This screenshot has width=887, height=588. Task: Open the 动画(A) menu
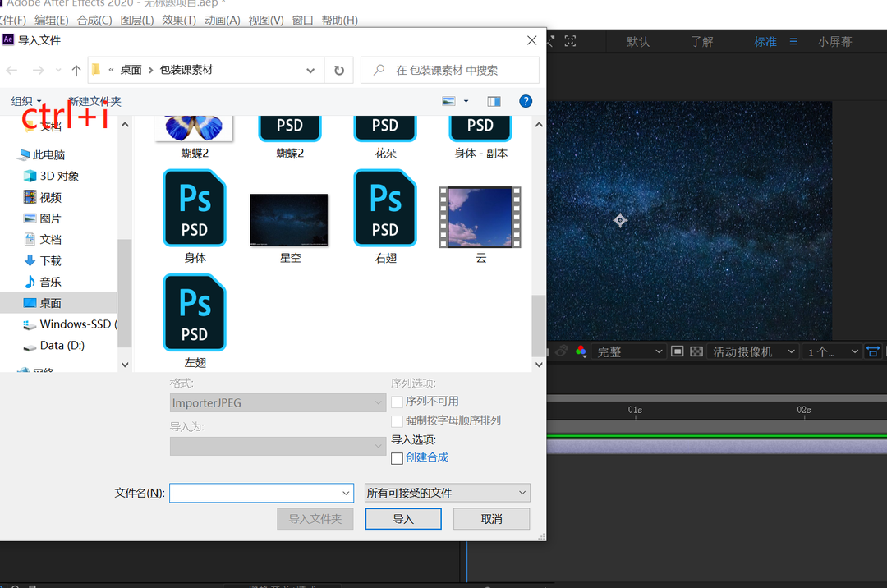[222, 20]
